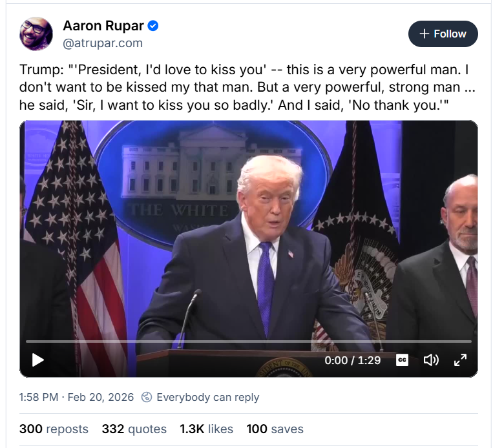Click the globe icon for reply settings

(x=147, y=397)
